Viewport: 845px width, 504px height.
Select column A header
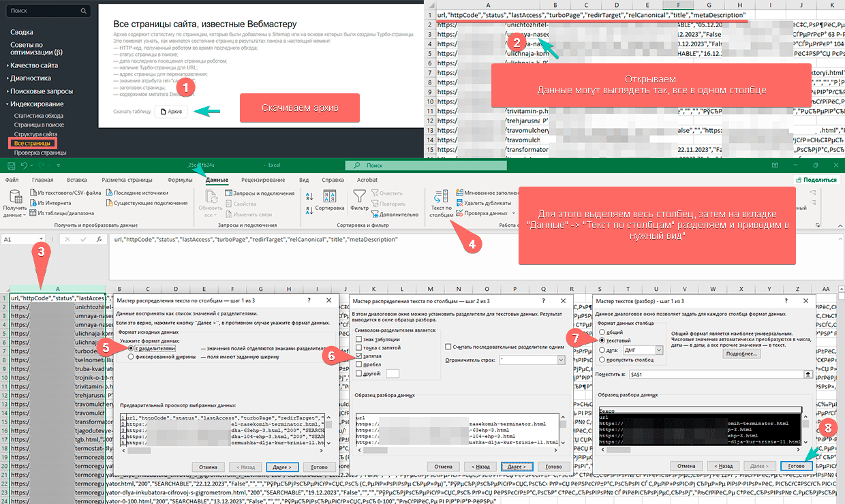[57, 289]
